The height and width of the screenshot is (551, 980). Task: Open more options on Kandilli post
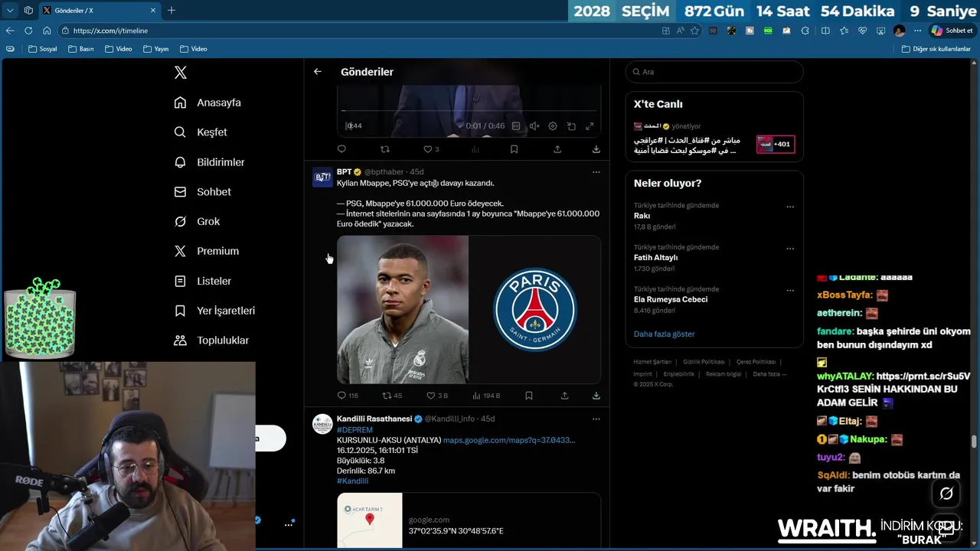point(596,419)
